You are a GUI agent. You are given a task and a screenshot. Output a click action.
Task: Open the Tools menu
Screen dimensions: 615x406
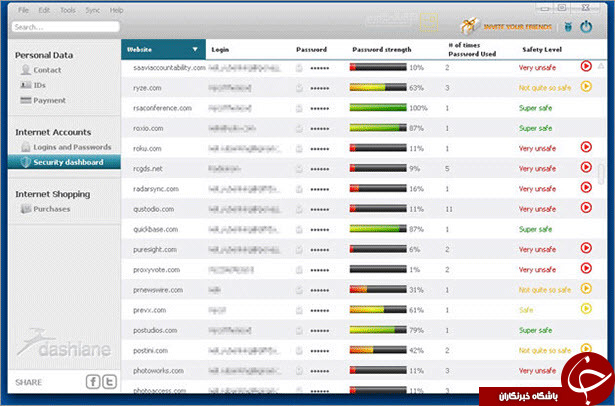[67, 10]
